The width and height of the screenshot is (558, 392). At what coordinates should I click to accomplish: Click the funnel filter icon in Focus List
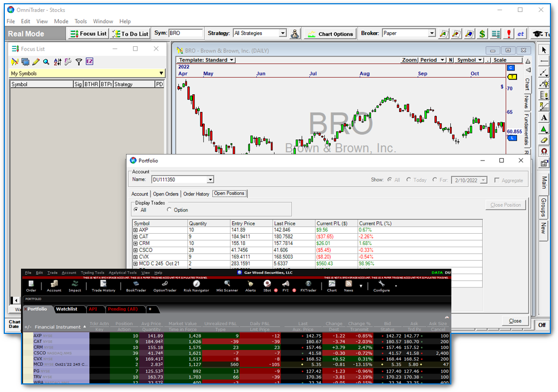(79, 62)
